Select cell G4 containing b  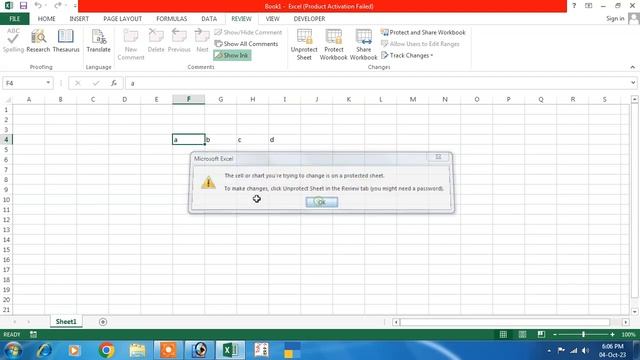pyautogui.click(x=220, y=139)
